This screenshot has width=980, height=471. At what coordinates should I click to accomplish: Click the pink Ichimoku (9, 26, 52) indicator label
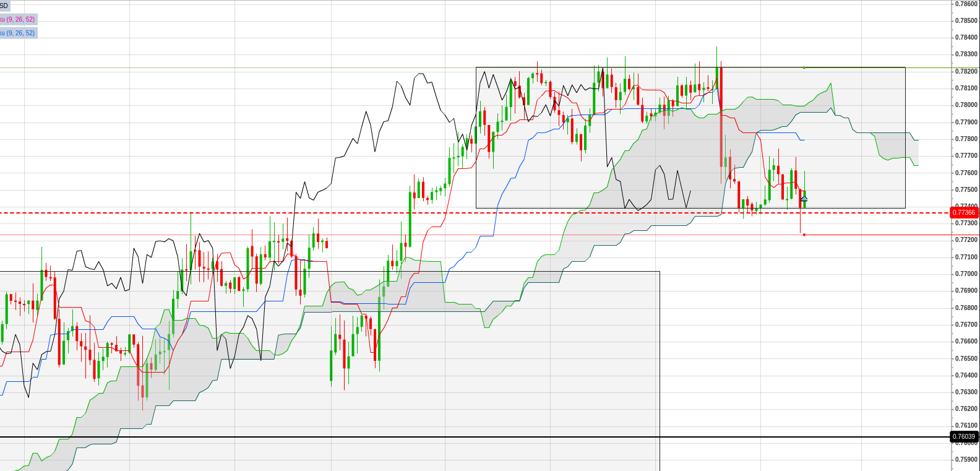[x=18, y=20]
